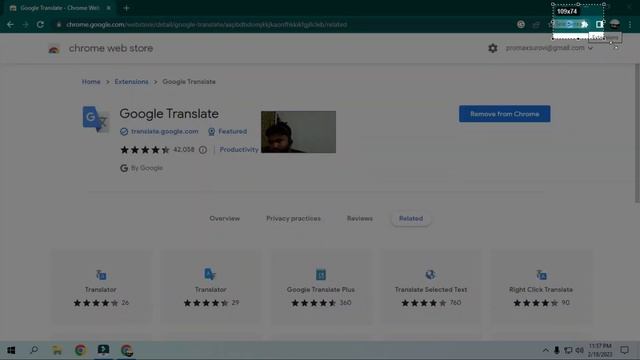Go back with the browser back arrow
The width and height of the screenshot is (640, 360).
point(10,24)
